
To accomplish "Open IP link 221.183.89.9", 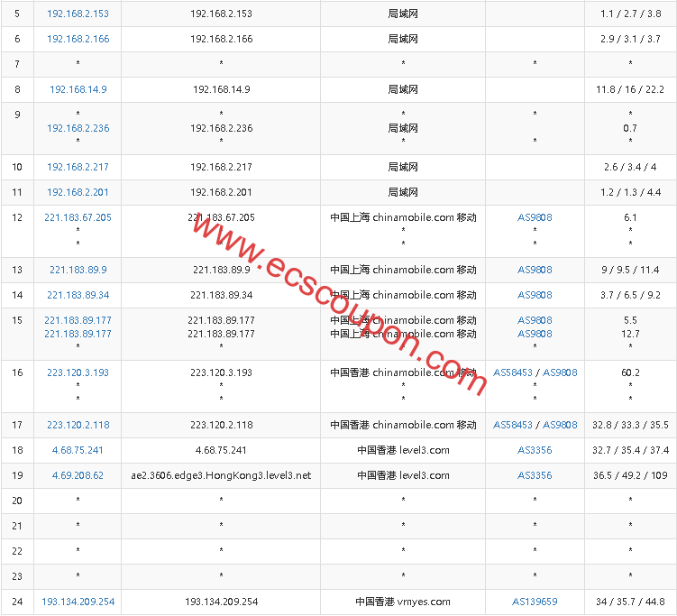I will coord(78,270).
